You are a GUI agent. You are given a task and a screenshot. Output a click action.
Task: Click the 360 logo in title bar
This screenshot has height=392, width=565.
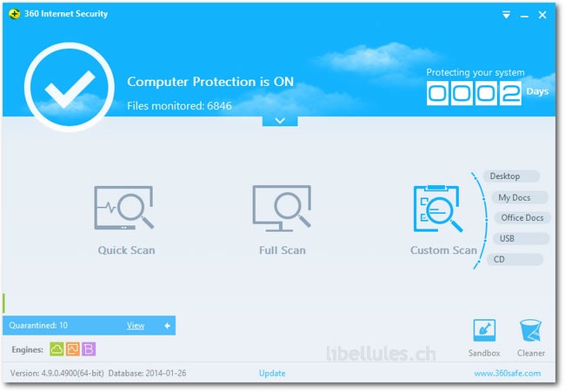(15, 14)
